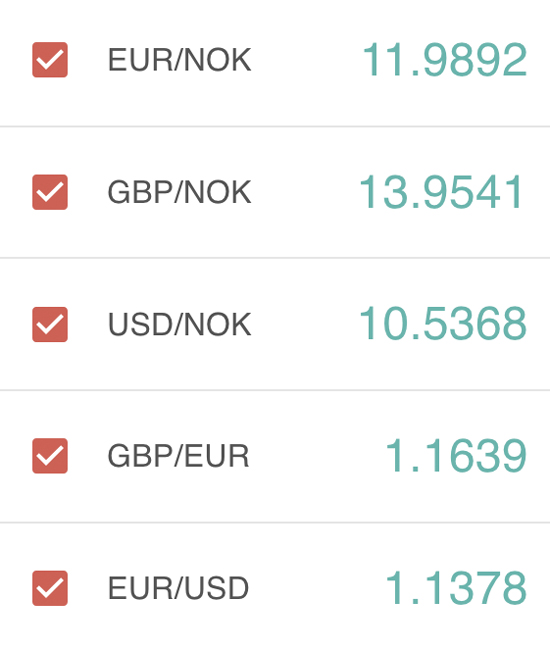This screenshot has height=650, width=550.
Task: Highlight the GBP/EUR list row
Action: coord(275,456)
